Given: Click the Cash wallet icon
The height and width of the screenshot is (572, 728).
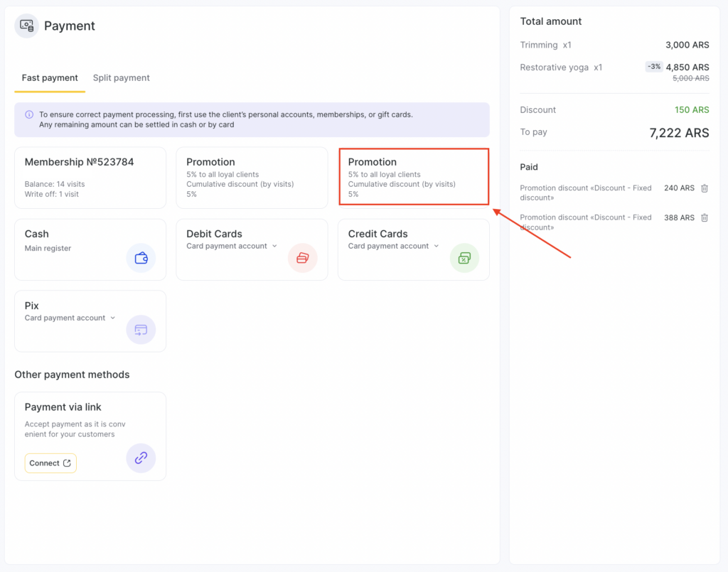Looking at the screenshot, I should coord(141,258).
